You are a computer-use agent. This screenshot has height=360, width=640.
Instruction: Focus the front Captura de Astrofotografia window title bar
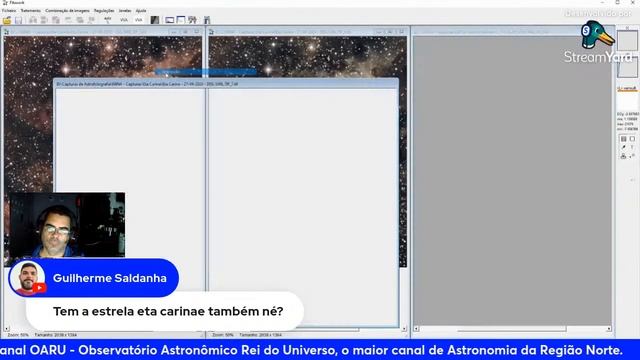(226, 84)
